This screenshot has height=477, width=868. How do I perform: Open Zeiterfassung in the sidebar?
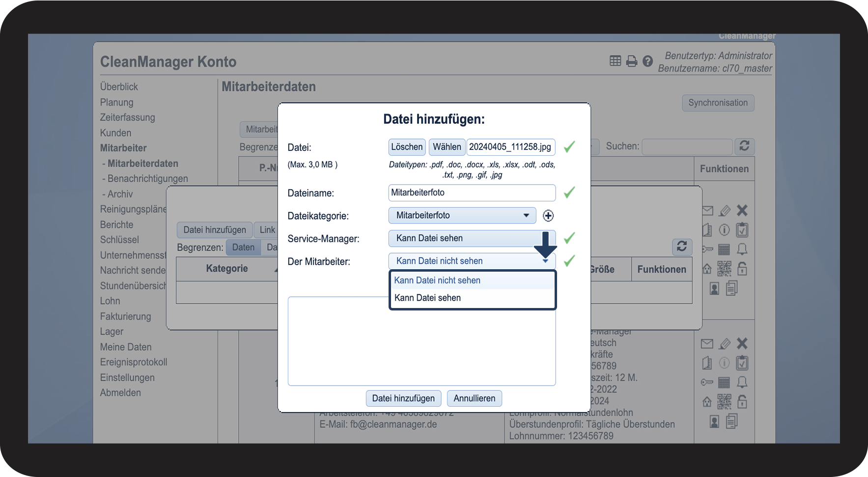click(128, 117)
